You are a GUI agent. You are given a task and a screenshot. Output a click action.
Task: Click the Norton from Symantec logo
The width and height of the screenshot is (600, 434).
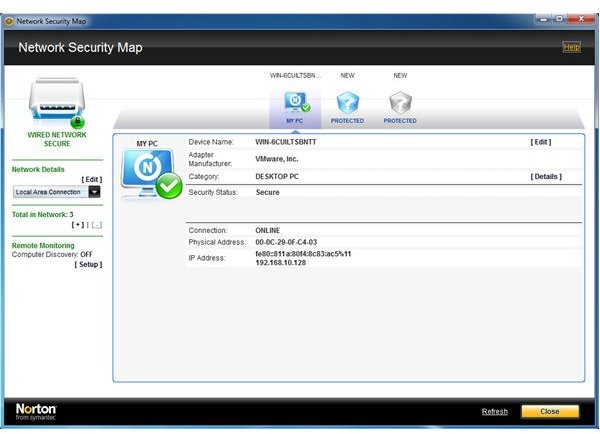tap(36, 412)
